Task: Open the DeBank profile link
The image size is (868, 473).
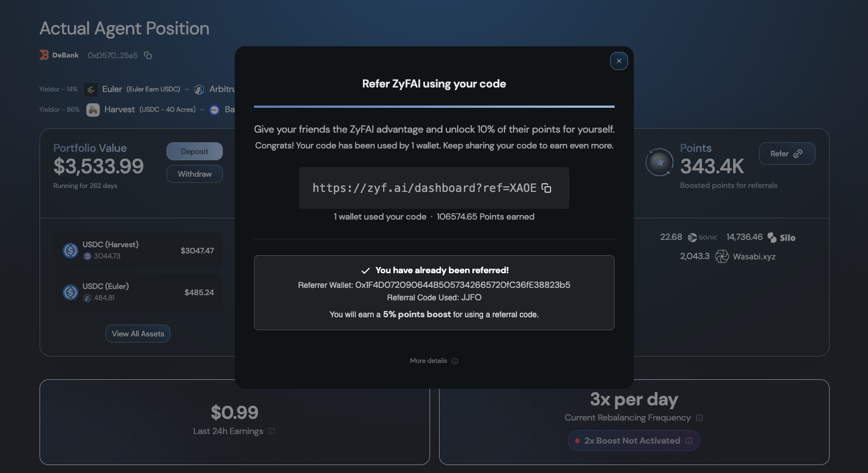Action: tap(59, 55)
